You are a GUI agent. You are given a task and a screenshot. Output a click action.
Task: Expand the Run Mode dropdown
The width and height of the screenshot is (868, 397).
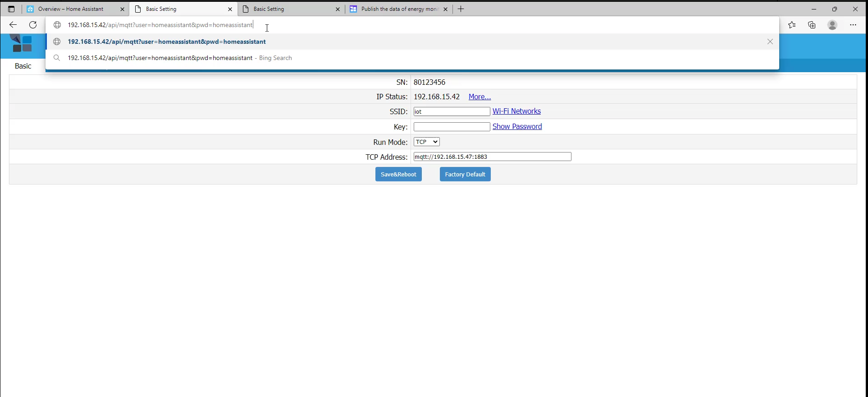pos(426,142)
